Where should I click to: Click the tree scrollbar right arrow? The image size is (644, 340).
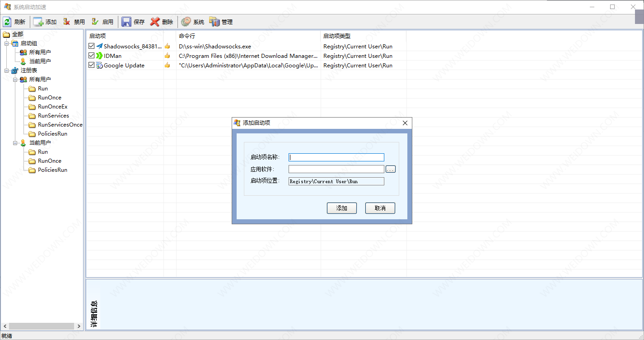click(x=79, y=326)
